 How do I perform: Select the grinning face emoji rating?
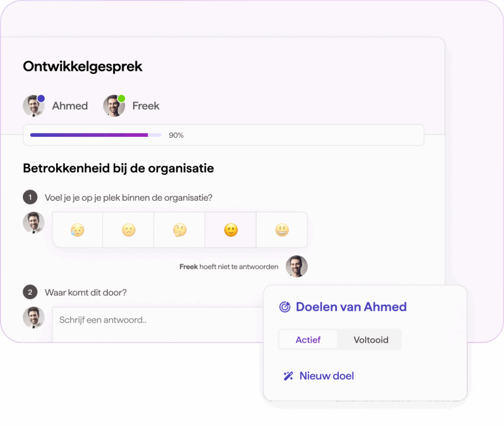(282, 230)
